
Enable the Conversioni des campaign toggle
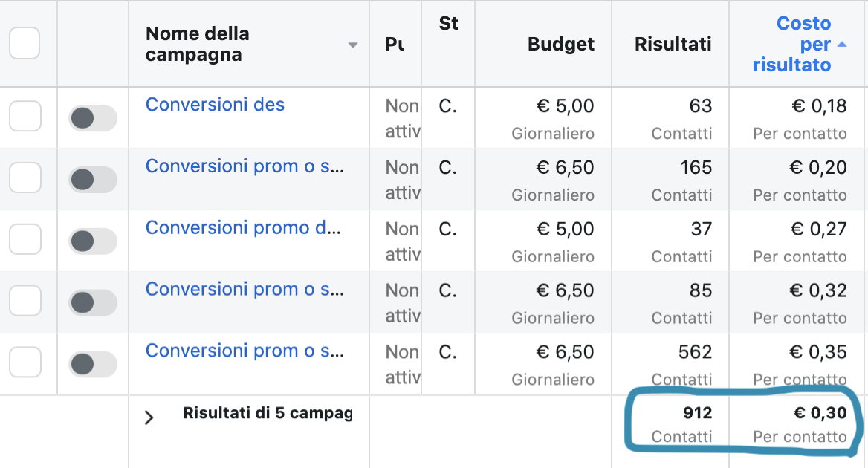point(92,118)
